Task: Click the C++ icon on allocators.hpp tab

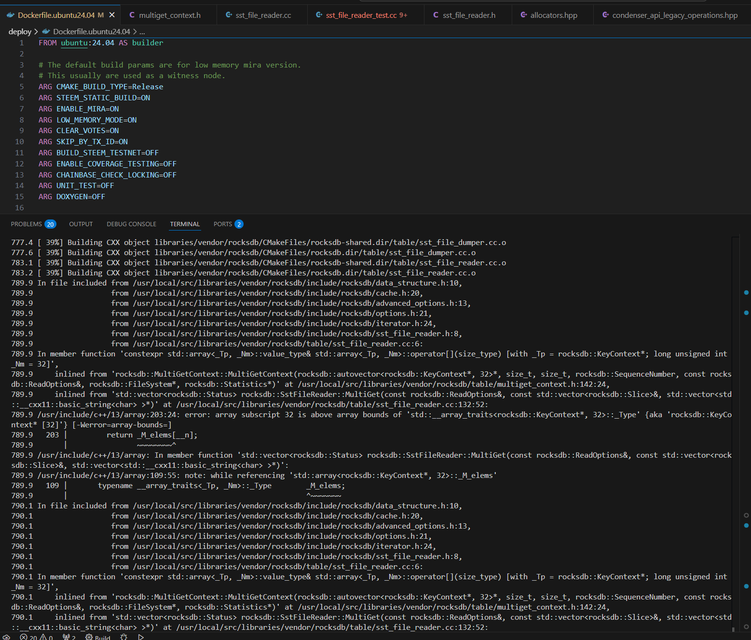Action: 524,15
